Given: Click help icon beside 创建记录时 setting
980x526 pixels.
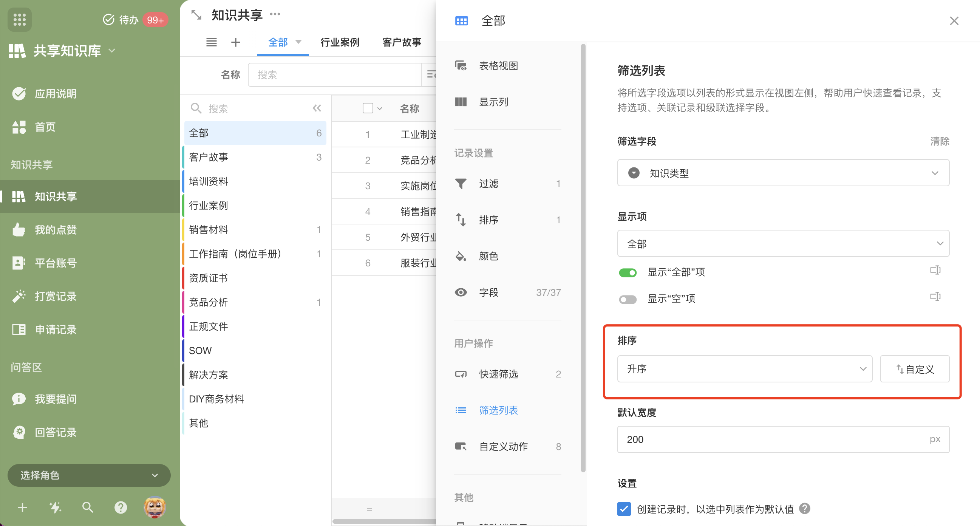Looking at the screenshot, I should pos(805,509).
